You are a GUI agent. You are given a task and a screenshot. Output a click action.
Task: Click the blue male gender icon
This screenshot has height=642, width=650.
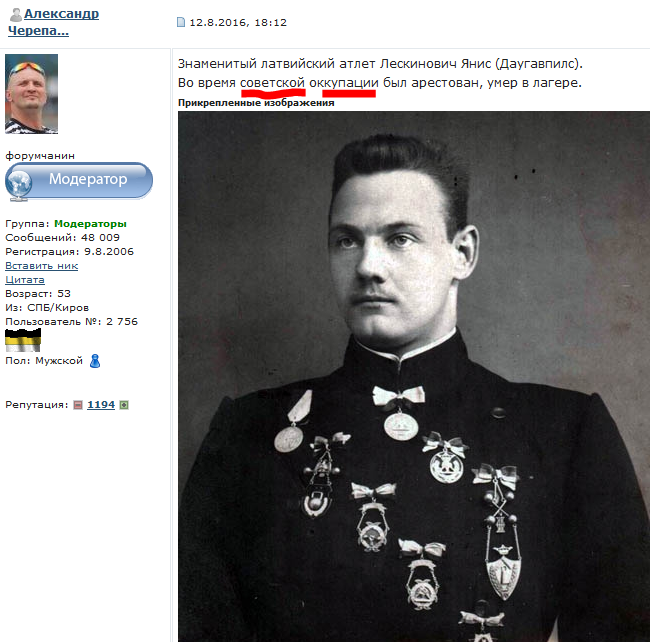click(95, 361)
